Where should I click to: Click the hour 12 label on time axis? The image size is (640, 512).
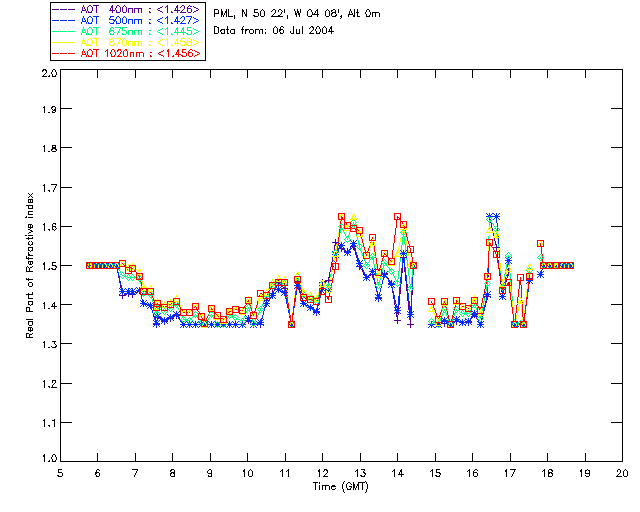322,473
